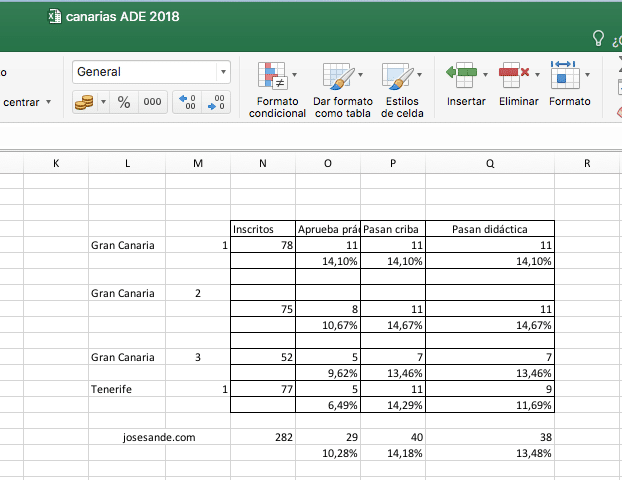
Task: Select column header Q
Action: (x=489, y=162)
